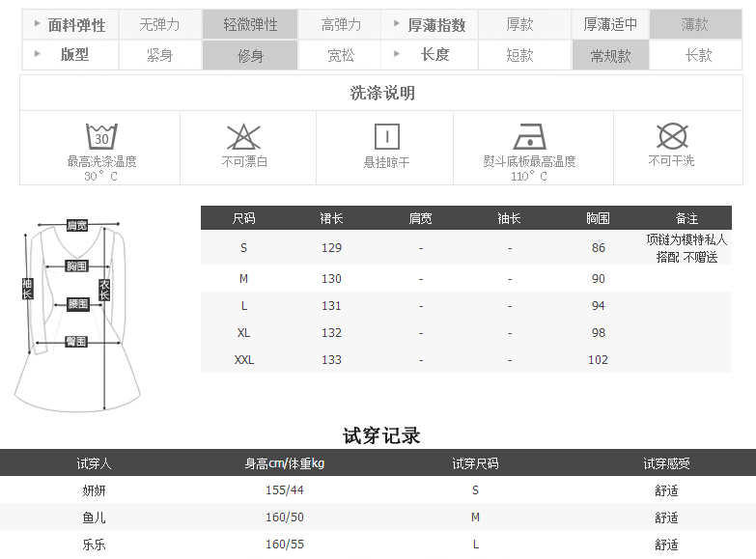Click the 不可漂白 caption

point(244,161)
